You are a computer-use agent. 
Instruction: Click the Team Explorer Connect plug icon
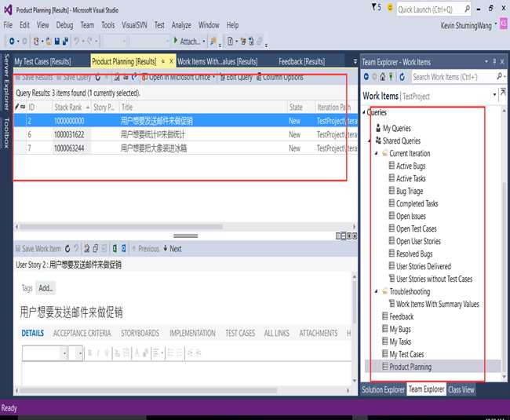pos(391,77)
